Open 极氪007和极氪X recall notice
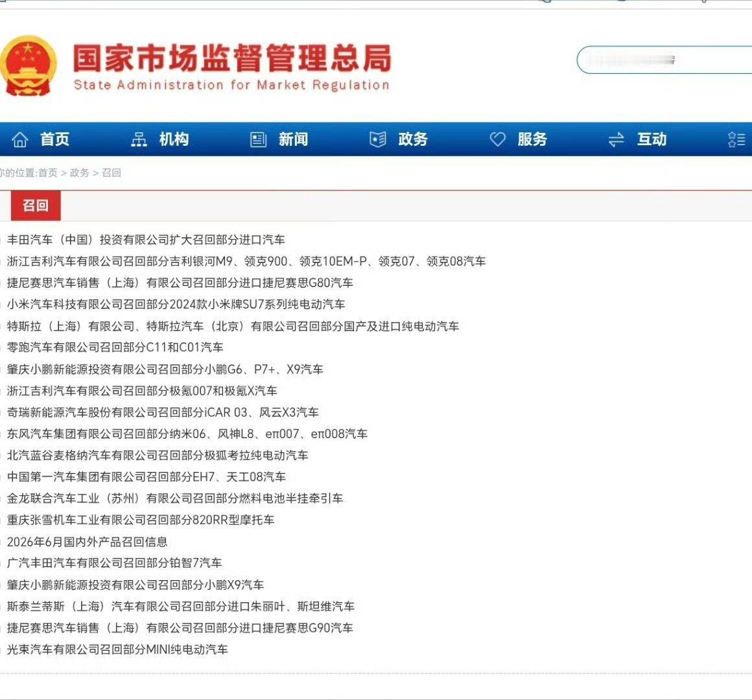 [x=142, y=391]
